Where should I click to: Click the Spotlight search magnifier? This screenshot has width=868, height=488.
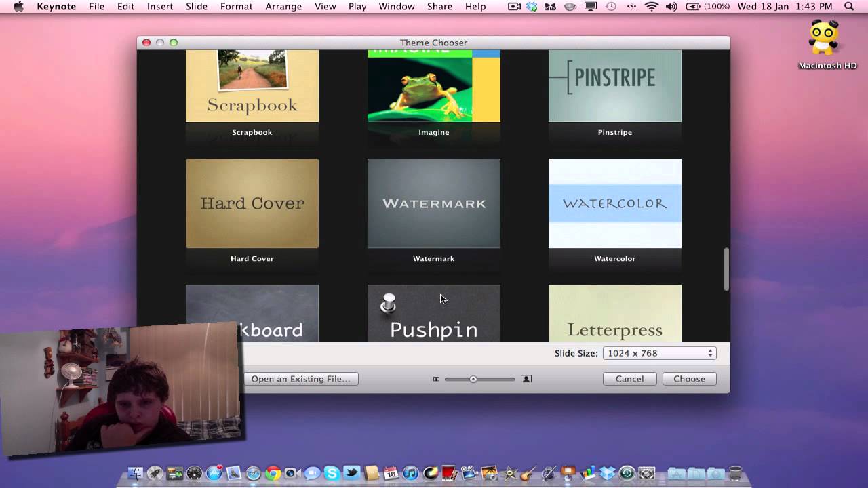pos(848,6)
